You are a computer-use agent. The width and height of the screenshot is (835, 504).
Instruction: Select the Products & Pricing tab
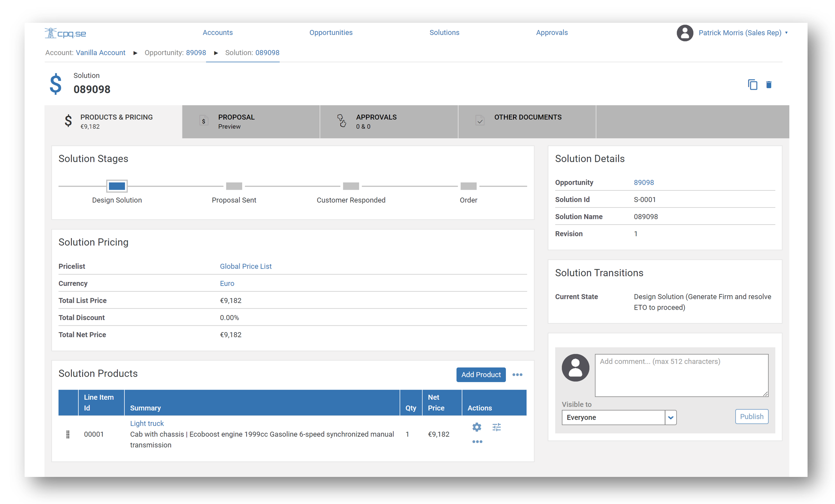pyautogui.click(x=113, y=122)
